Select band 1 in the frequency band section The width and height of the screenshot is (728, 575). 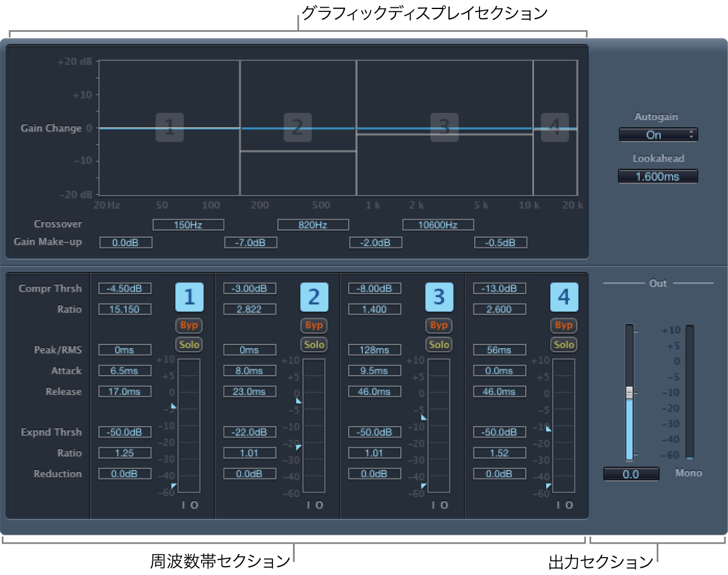190,297
